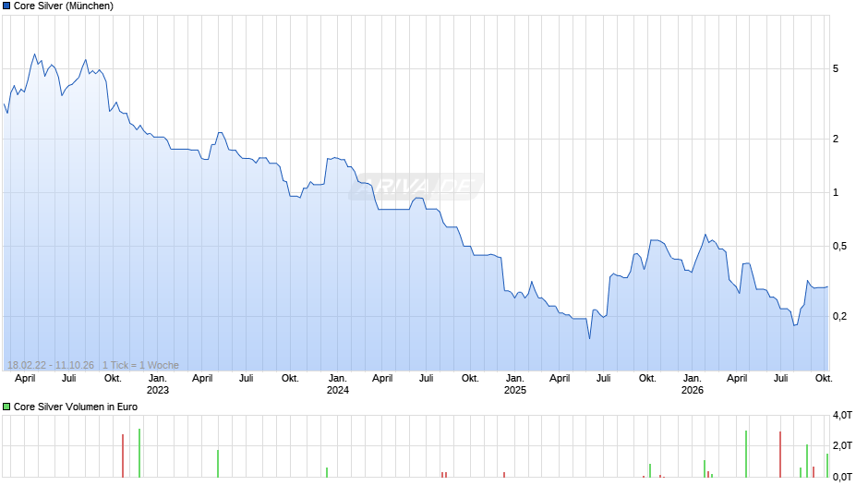Click the price axis value '0,5'

[x=839, y=246]
